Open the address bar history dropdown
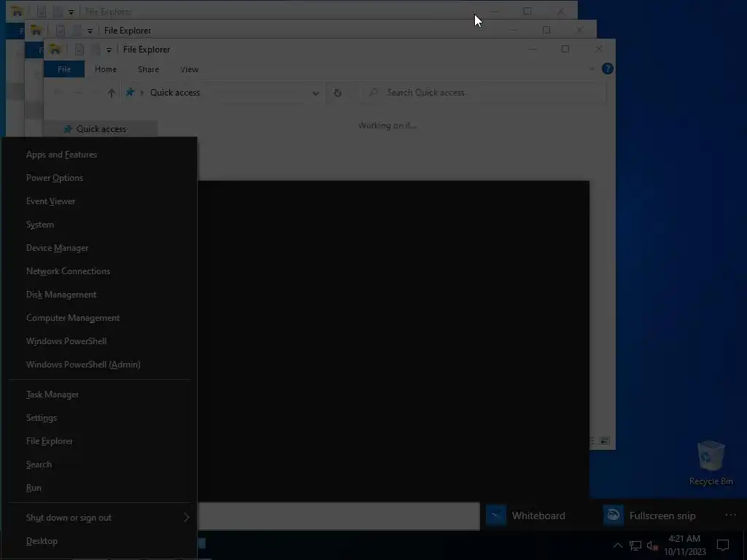Image resolution: width=747 pixels, height=560 pixels. 315,93
